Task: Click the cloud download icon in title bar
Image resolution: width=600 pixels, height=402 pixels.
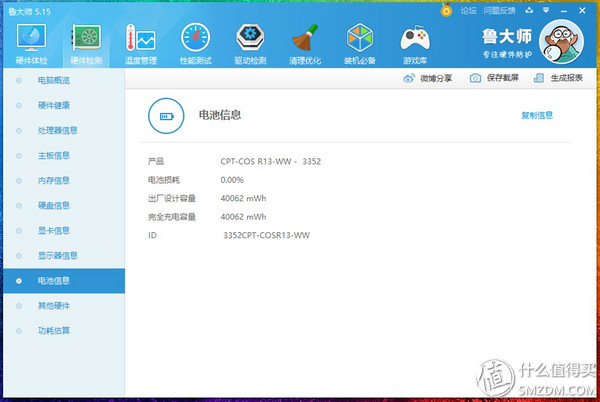Action: [x=529, y=10]
